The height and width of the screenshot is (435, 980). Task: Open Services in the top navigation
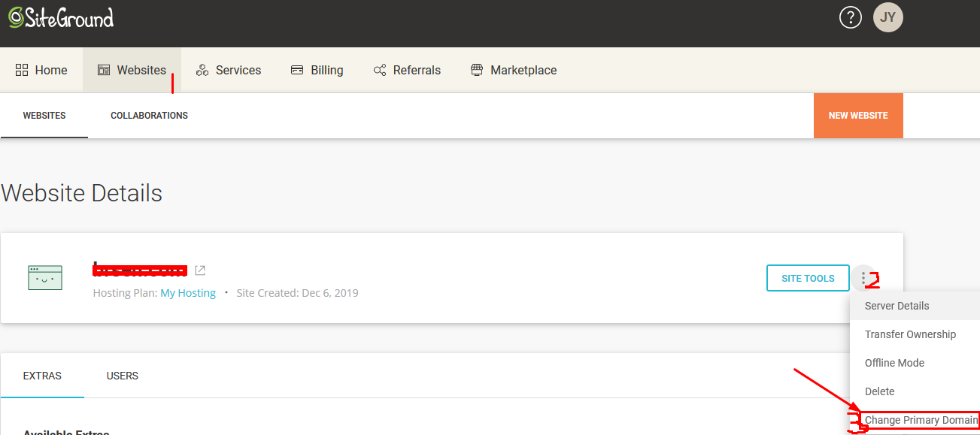click(x=228, y=70)
